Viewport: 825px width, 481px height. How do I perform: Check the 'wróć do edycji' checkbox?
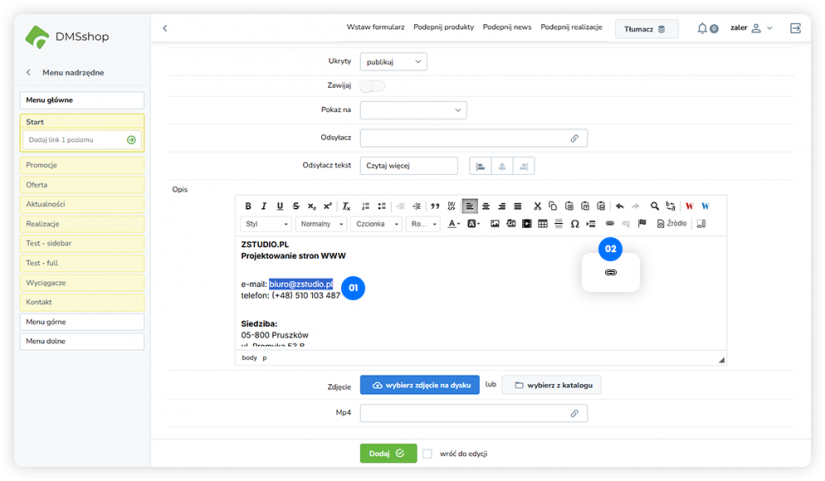(427, 453)
